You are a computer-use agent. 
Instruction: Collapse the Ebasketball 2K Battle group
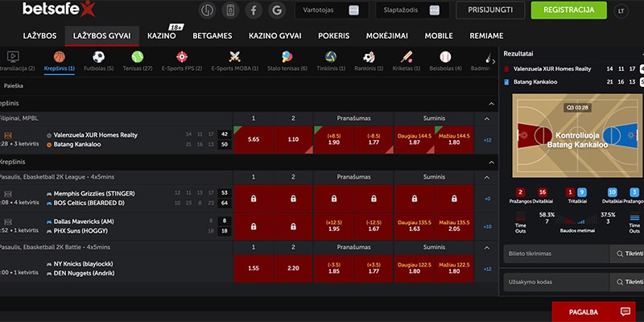click(x=487, y=248)
